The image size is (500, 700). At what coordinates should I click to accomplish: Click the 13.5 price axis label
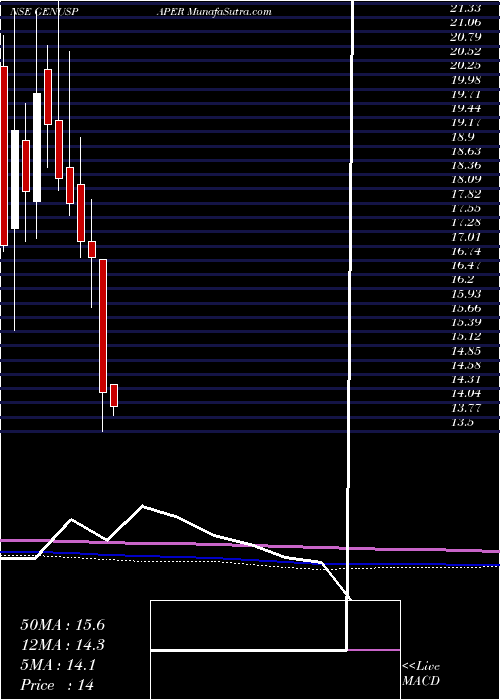point(461,422)
